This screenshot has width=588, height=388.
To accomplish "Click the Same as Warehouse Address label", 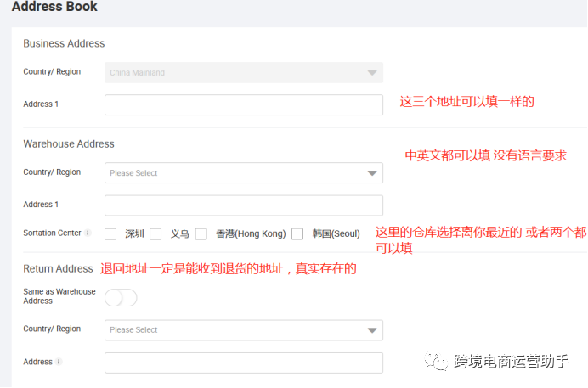I will click(x=59, y=296).
